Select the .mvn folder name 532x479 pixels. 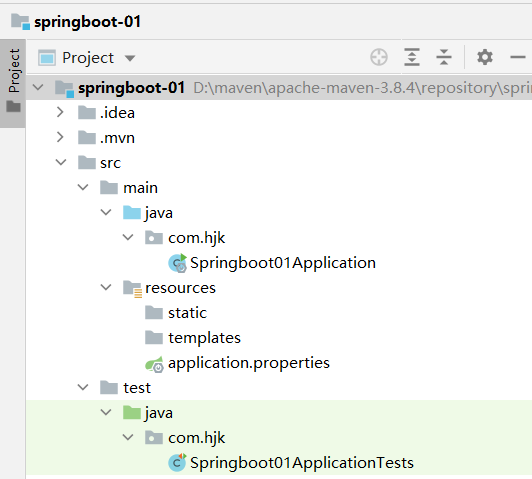(x=117, y=138)
